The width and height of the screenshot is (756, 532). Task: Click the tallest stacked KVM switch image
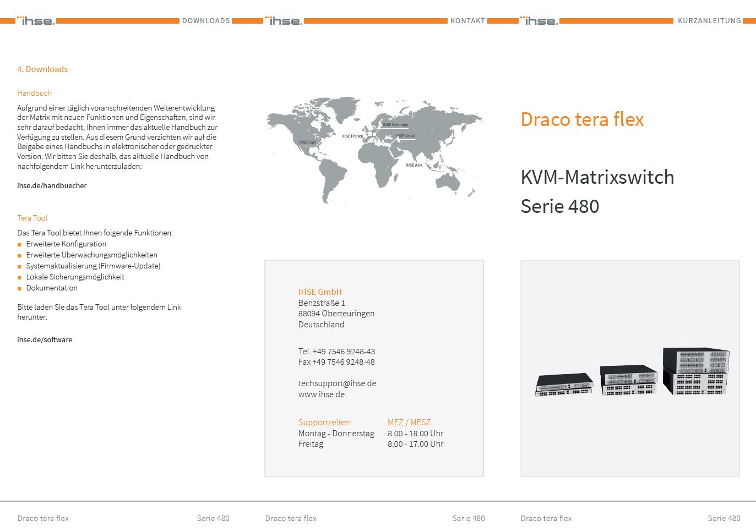(695, 371)
